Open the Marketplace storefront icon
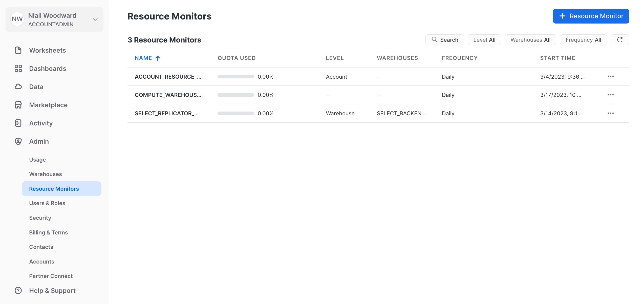Image resolution: width=644 pixels, height=304 pixels. (x=18, y=105)
